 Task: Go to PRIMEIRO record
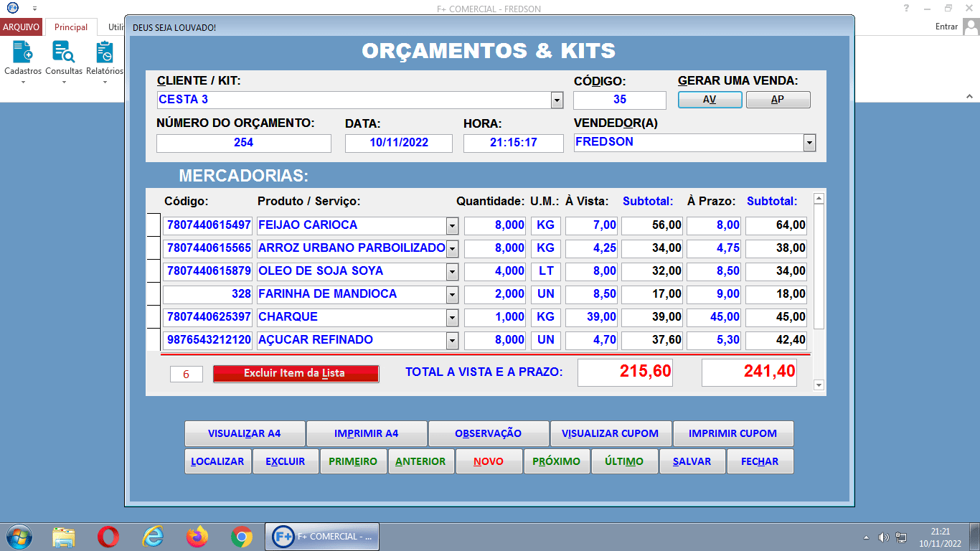[353, 462]
